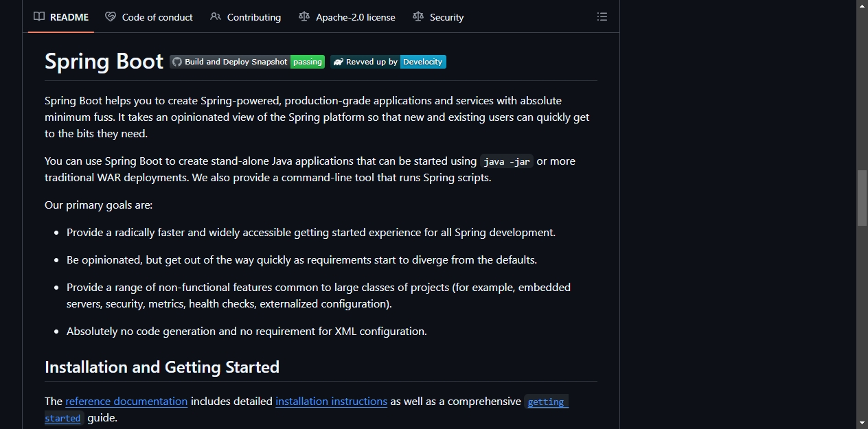Click the vertical scrollbar thumb
868x429 pixels.
862,198
